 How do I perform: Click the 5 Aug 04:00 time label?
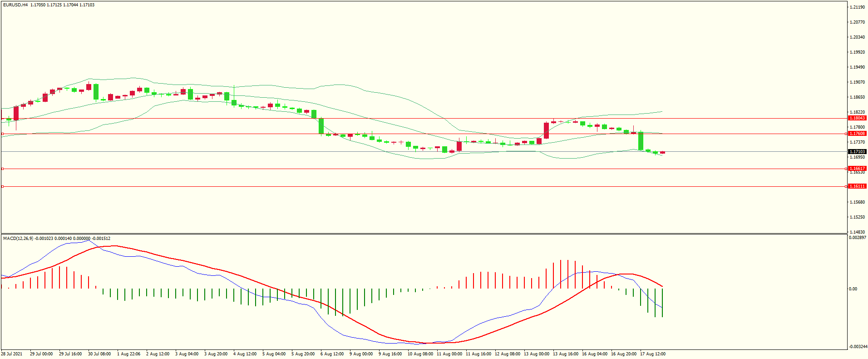point(274,354)
